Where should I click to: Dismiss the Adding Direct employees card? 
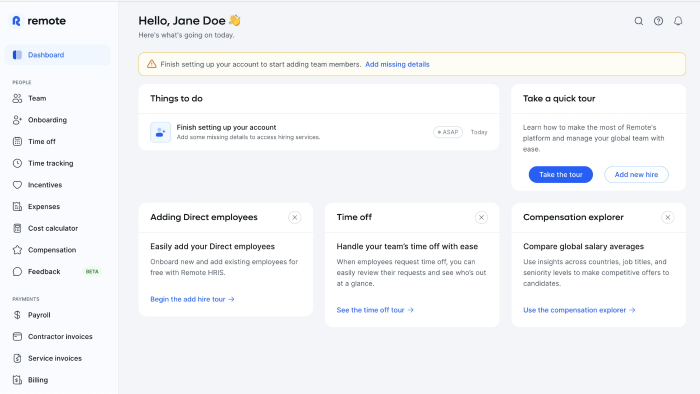[295, 218]
